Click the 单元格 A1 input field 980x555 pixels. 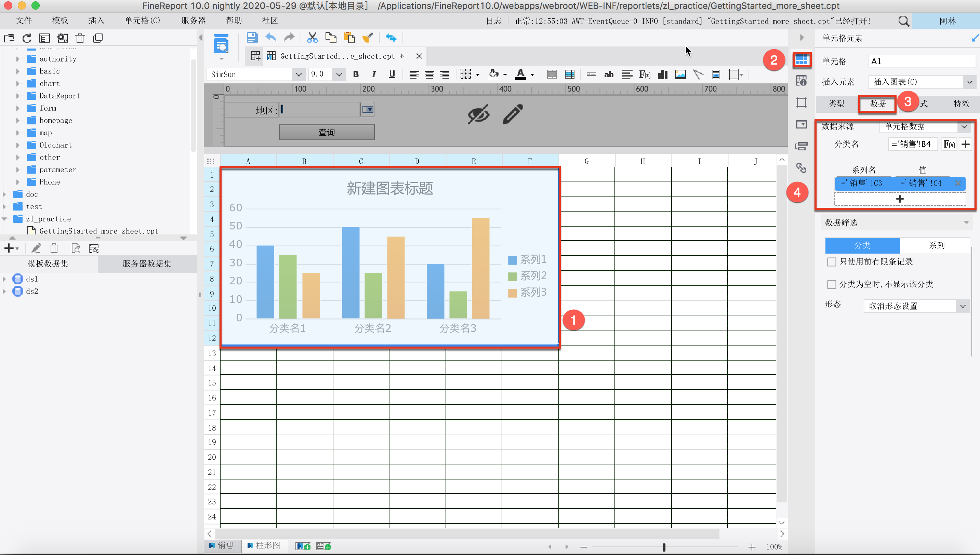921,62
